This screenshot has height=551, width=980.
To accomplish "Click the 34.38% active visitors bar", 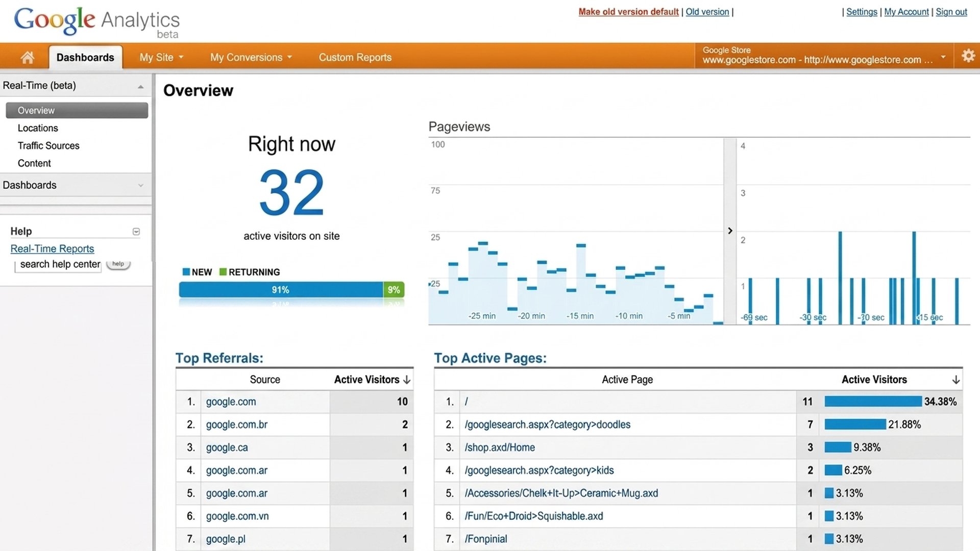I will [x=873, y=402].
